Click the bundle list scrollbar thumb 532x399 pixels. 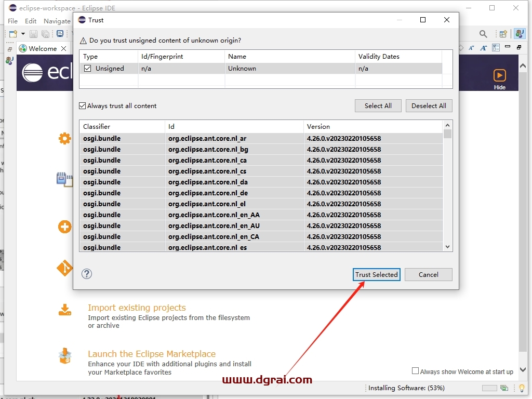[x=447, y=134]
